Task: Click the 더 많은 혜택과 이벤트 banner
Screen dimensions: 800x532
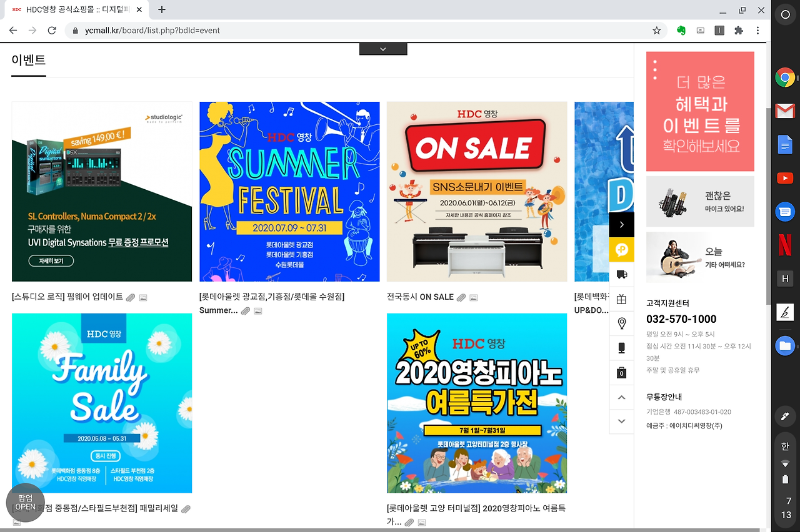Action: click(700, 111)
